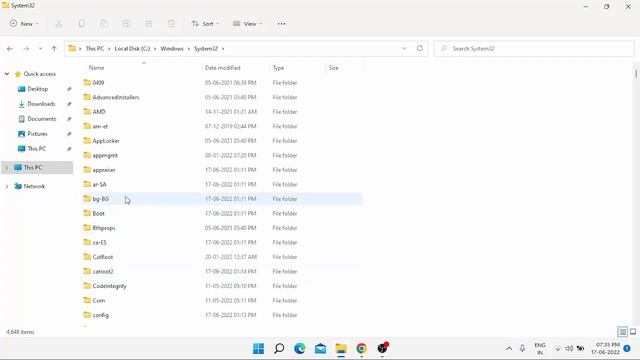The image size is (640, 360).
Task: Click the Paste toolbar icon
Action: click(104, 24)
